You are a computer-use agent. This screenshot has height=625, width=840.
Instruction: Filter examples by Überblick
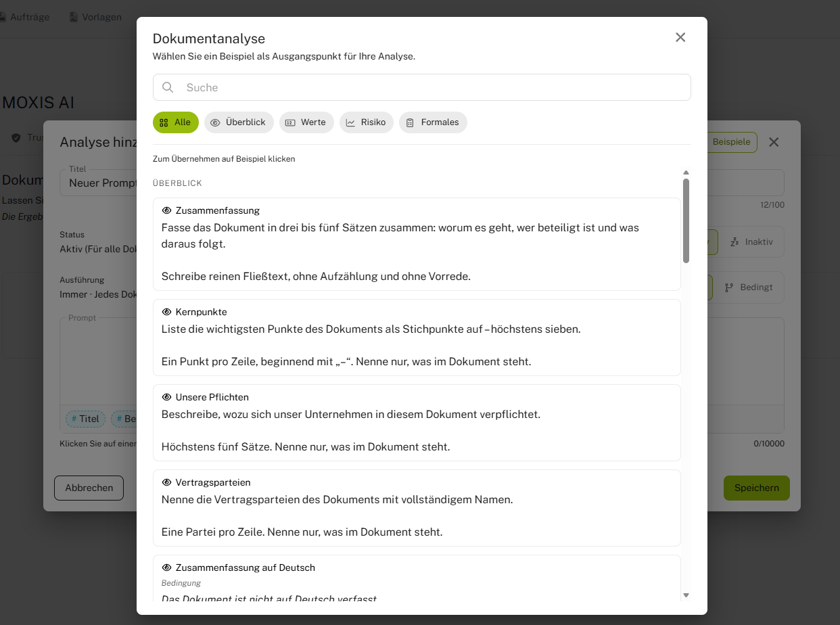239,122
